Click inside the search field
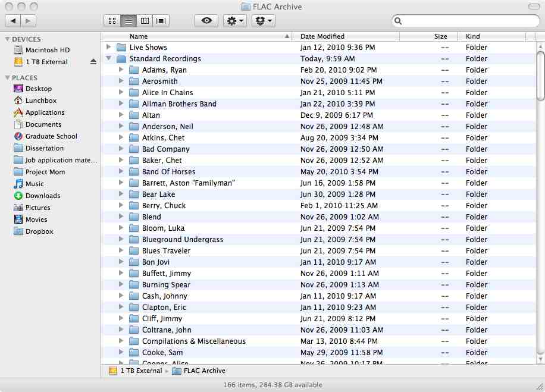 pos(464,20)
